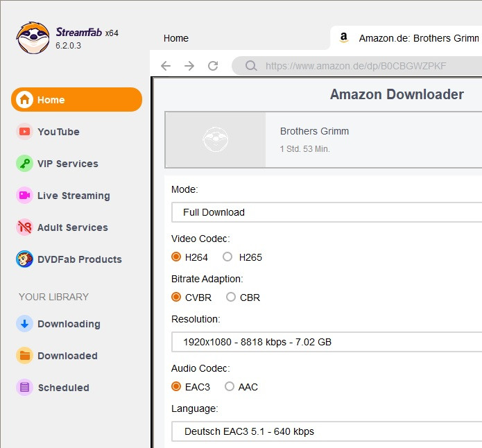Go back with the browser back arrow
482x448 pixels.
click(166, 65)
